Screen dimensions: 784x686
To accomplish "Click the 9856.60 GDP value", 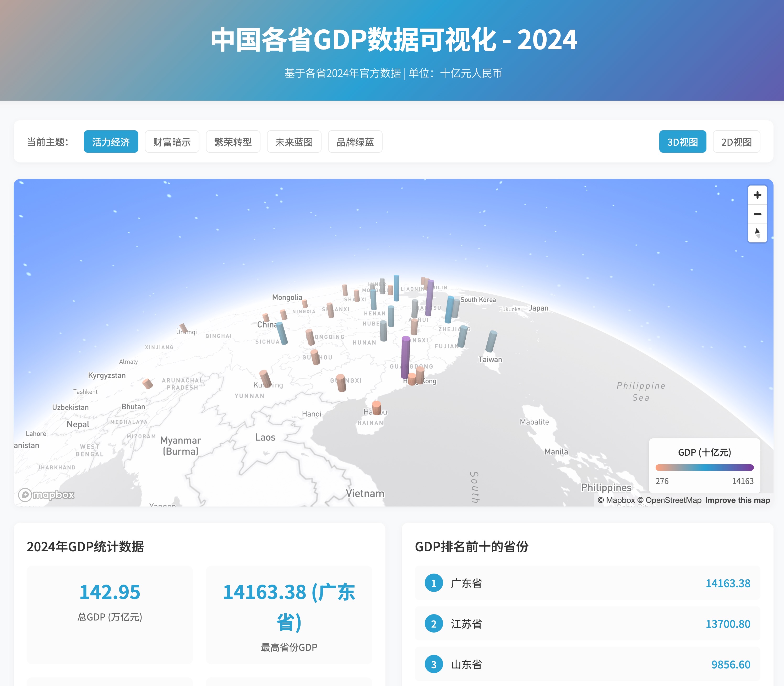I will click(x=731, y=664).
